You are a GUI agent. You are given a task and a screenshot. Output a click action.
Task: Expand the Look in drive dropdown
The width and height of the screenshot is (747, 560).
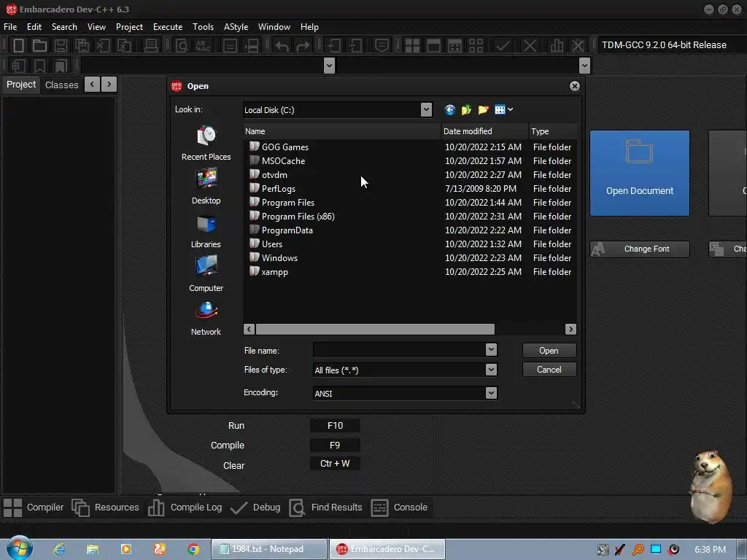[x=426, y=110]
